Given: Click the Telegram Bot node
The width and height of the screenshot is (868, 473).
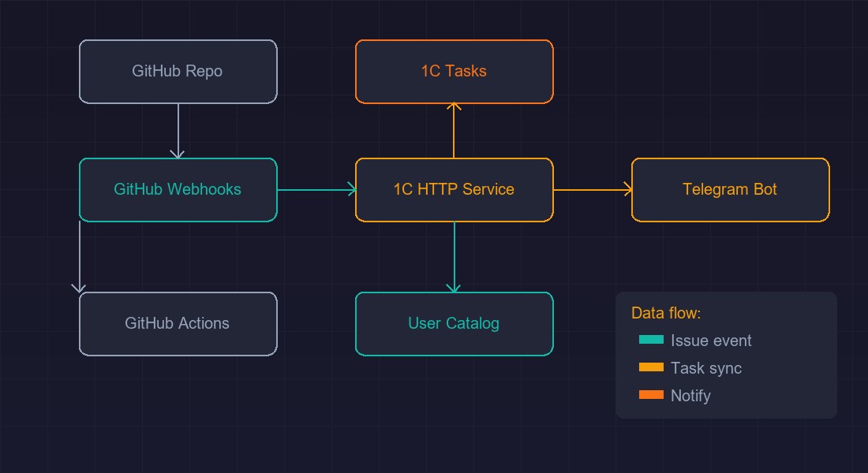Looking at the screenshot, I should click(730, 190).
